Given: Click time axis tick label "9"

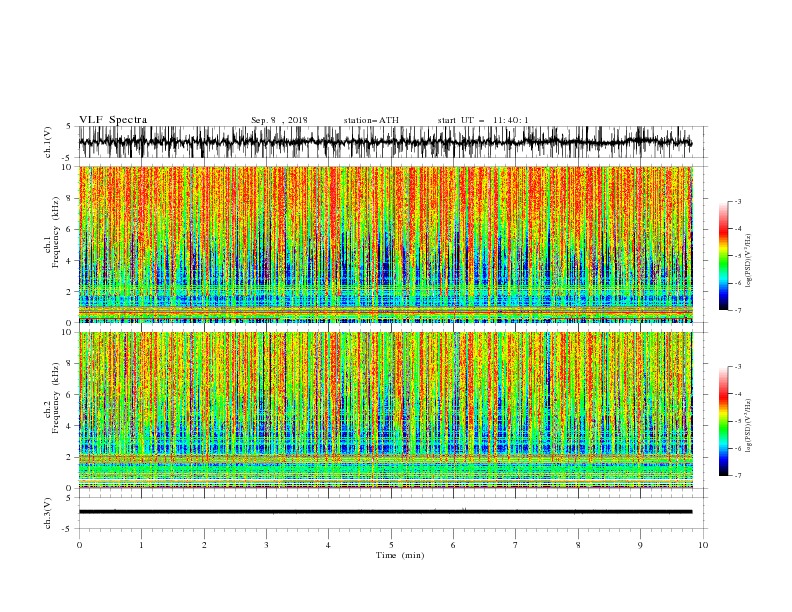Looking at the screenshot, I should (x=640, y=545).
